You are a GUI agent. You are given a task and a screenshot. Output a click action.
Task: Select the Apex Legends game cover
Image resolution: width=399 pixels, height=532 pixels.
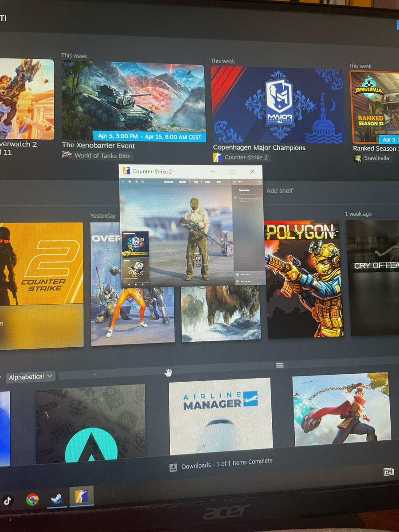click(x=91, y=423)
